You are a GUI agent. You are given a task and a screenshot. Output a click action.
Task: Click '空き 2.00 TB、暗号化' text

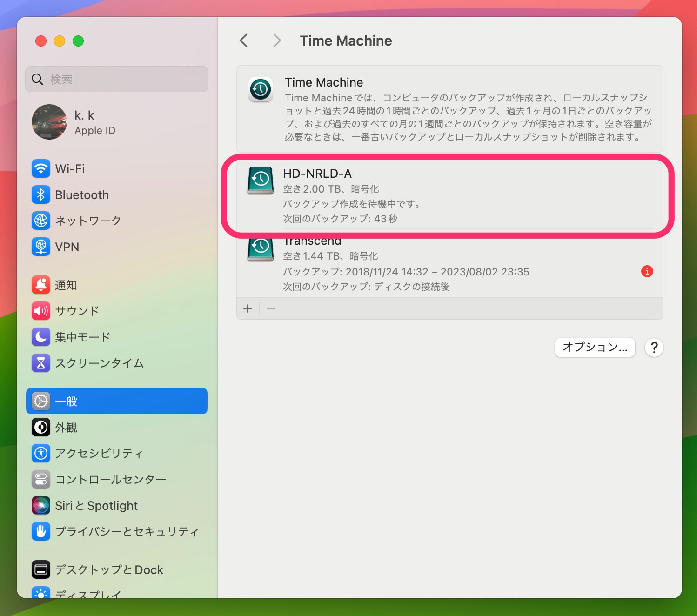tap(331, 189)
